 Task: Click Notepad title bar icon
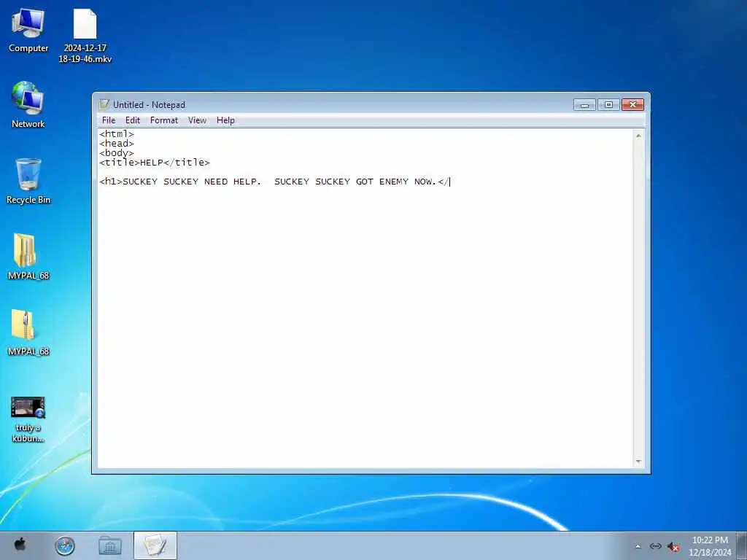(104, 104)
